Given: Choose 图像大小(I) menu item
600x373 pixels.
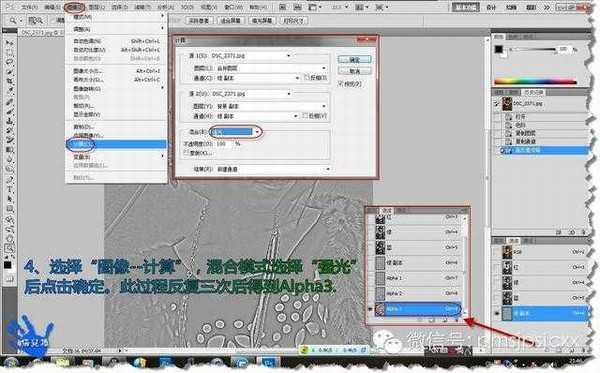Looking at the screenshot, I should (x=116, y=71).
